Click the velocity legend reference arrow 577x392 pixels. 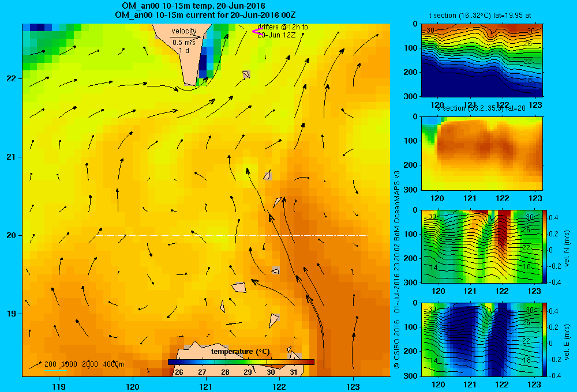pyautogui.click(x=185, y=37)
